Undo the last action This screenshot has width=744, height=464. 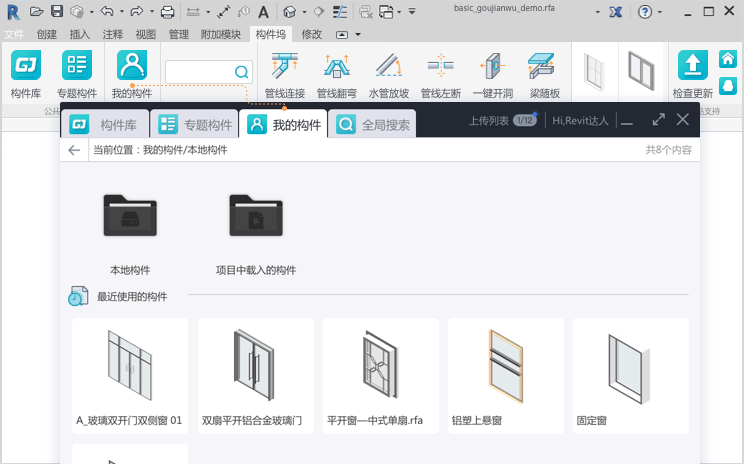(107, 11)
